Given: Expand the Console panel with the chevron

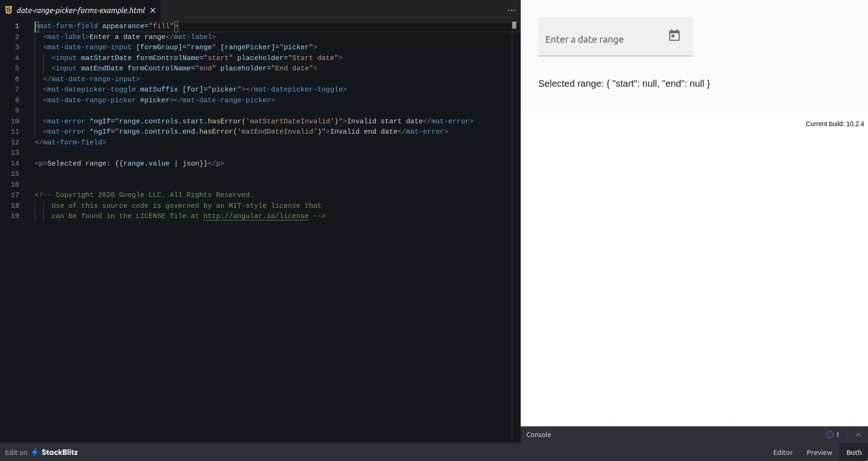Looking at the screenshot, I should [858, 435].
